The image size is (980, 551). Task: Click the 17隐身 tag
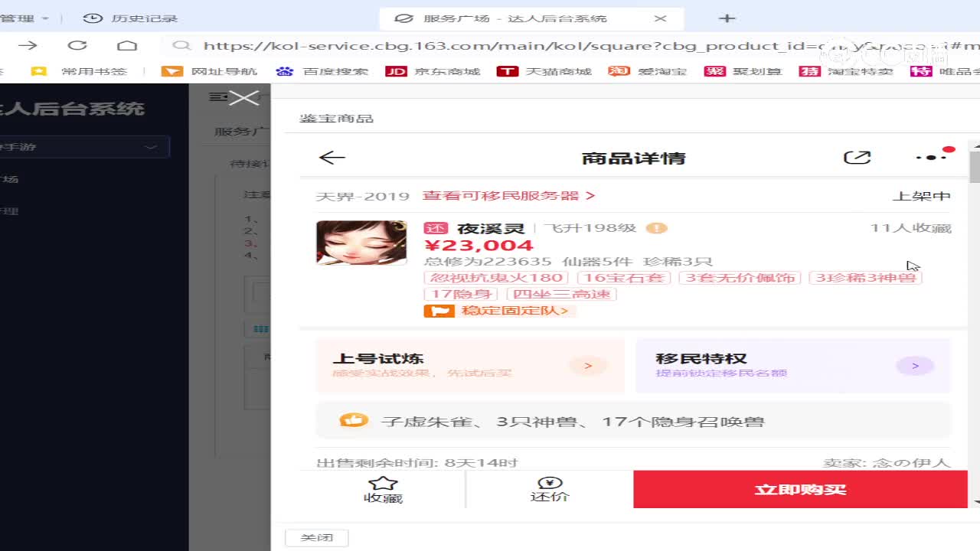coord(461,294)
